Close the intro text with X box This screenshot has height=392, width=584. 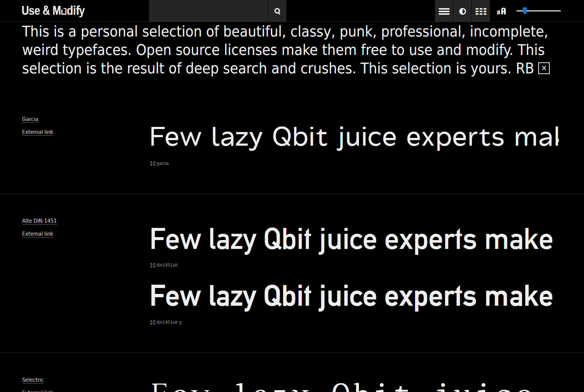pyautogui.click(x=544, y=68)
